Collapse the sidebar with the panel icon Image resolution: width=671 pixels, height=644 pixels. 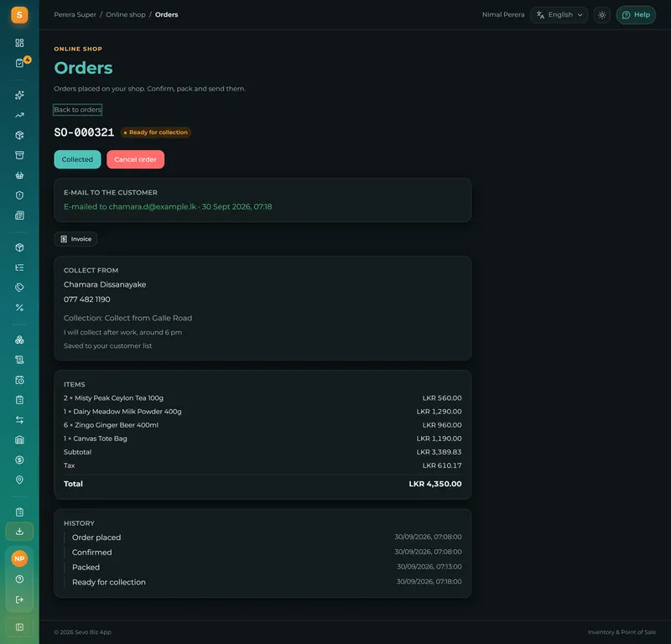point(19,627)
